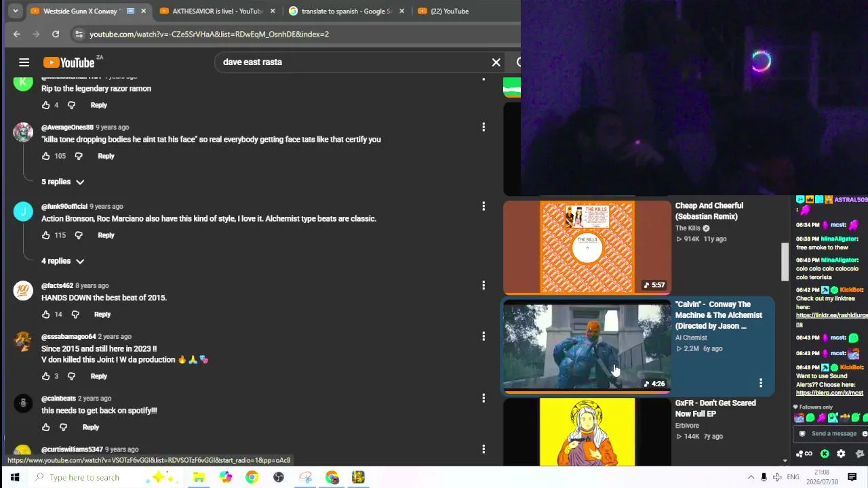Viewport: 868px width, 488px height.
Task: Open the linktr.ee link in chat
Action: [831, 320]
